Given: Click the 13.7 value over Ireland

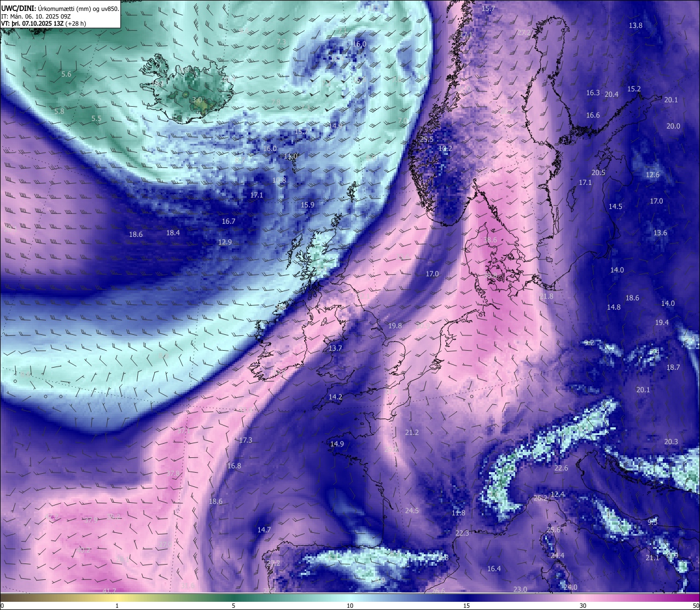Looking at the screenshot, I should point(335,348).
